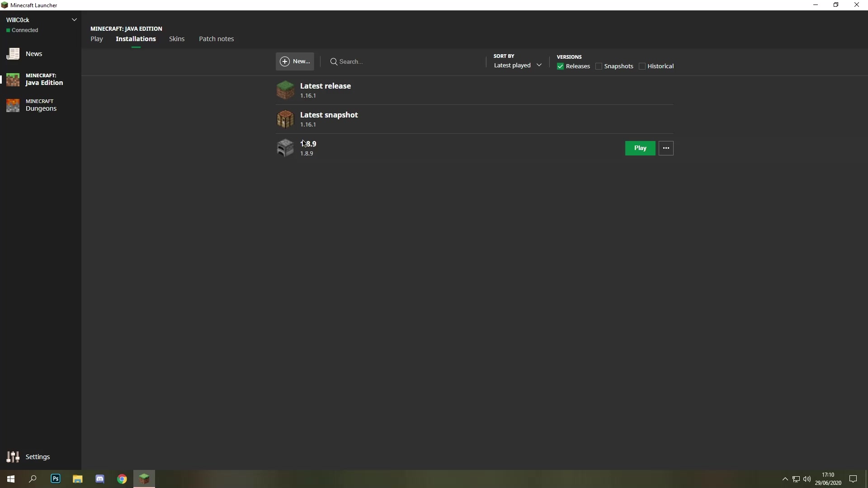Image resolution: width=868 pixels, height=488 pixels.
Task: Select Minecraft Java Edition grass block icon
Action: pyautogui.click(x=13, y=80)
